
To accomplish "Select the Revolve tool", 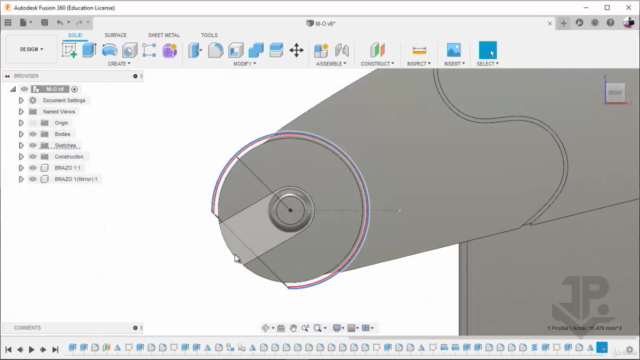I will [109, 50].
